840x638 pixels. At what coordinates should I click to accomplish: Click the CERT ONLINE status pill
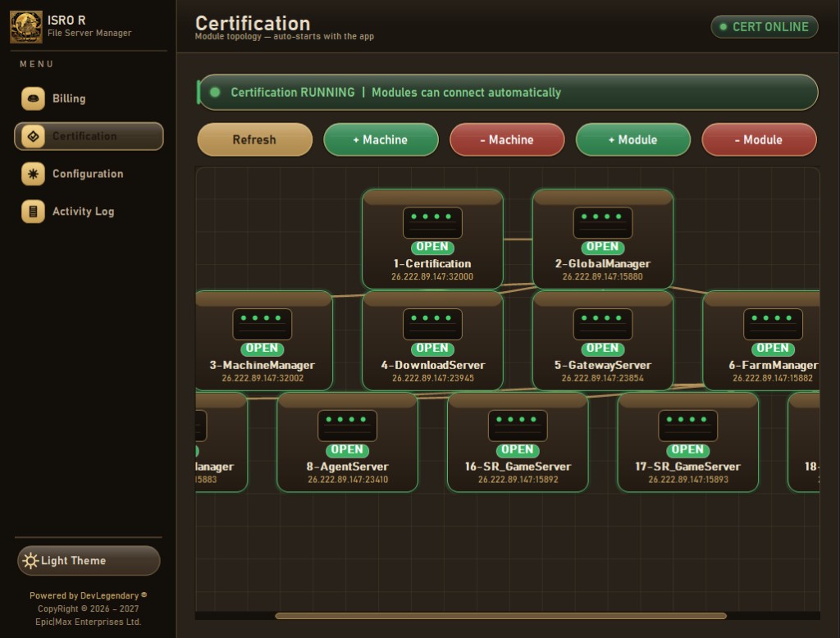pyautogui.click(x=765, y=27)
